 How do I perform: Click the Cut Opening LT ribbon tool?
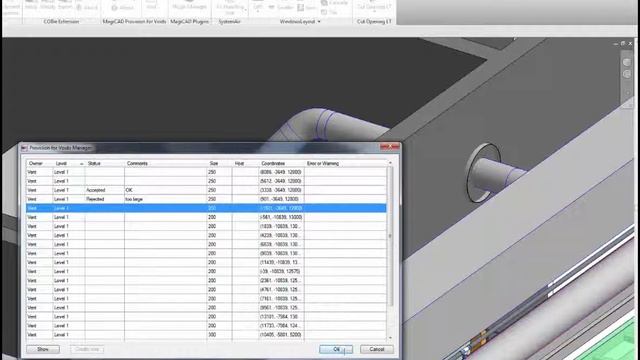pos(374,6)
